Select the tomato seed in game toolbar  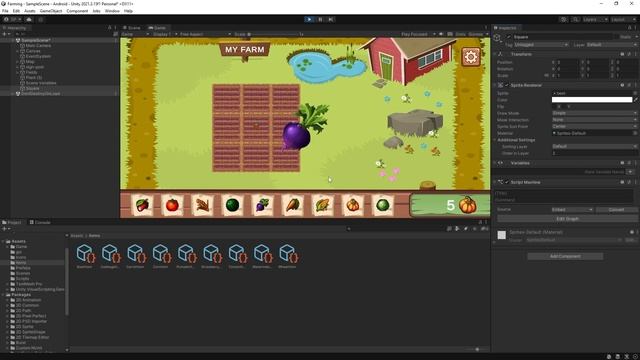(172, 205)
